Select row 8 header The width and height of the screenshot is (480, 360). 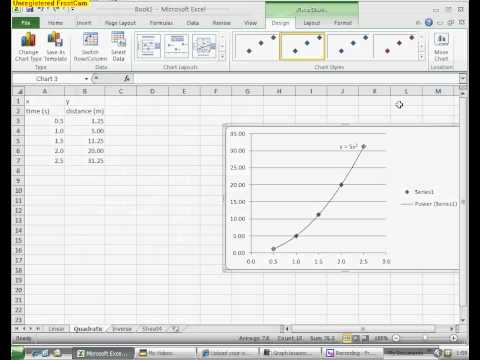pos(19,171)
